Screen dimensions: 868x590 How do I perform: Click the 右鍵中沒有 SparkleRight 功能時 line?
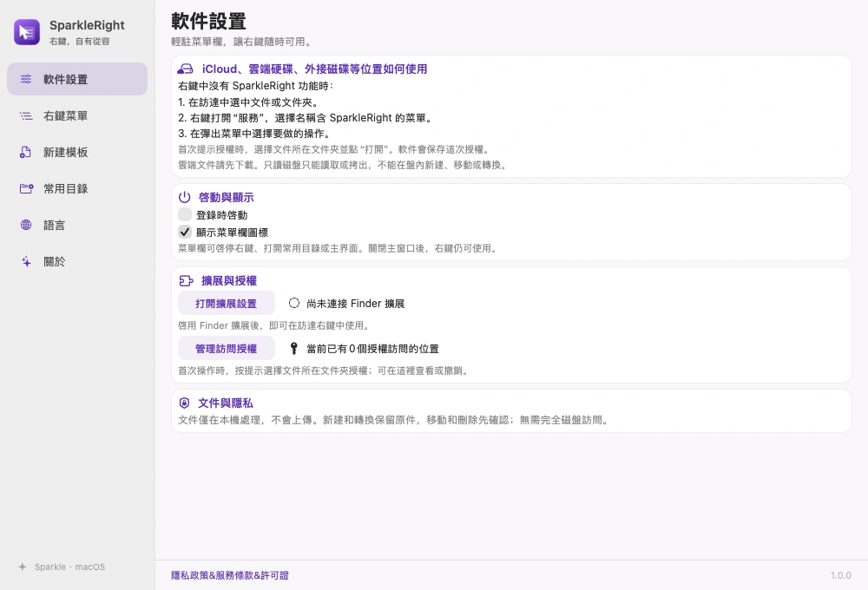256,86
